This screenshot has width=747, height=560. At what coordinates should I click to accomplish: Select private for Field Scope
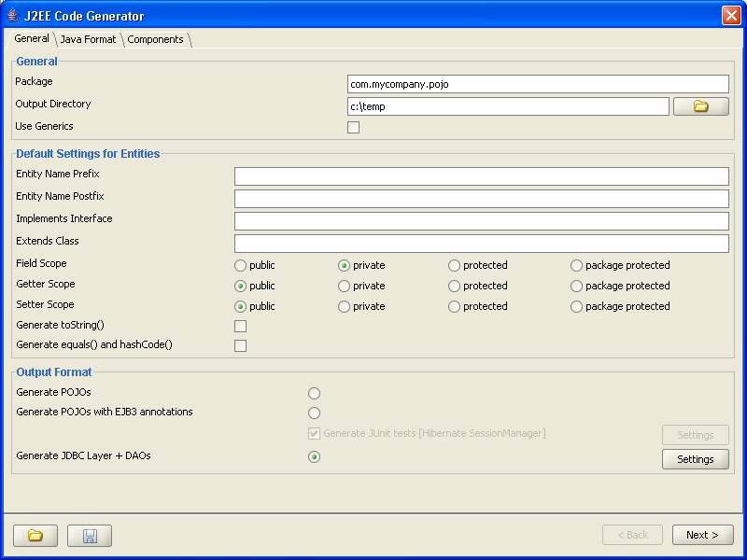(x=344, y=265)
